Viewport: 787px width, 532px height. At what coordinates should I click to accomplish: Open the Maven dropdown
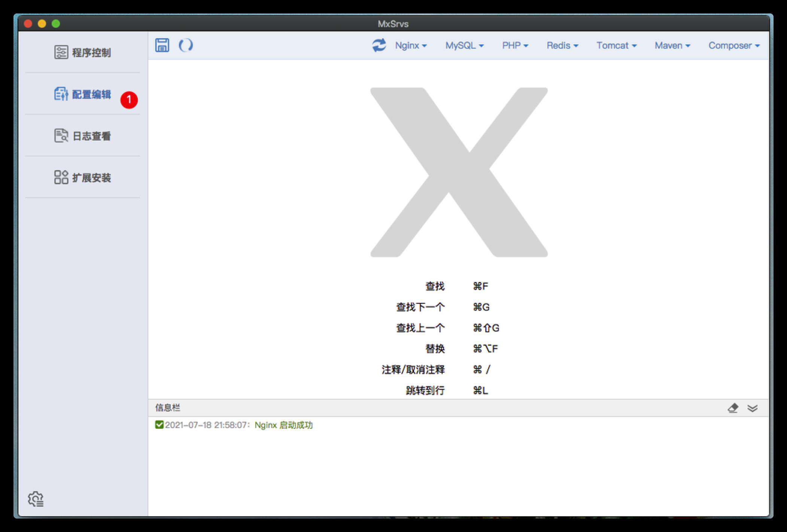click(x=672, y=46)
